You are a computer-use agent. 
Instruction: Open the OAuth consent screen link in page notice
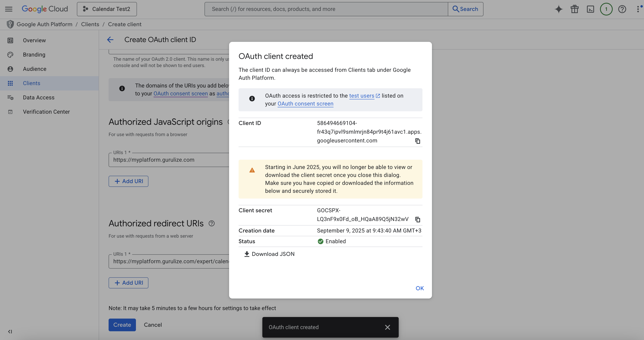point(181,94)
